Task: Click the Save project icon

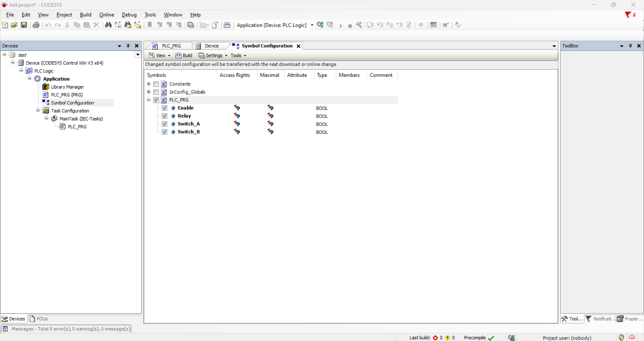Action: coord(24,25)
